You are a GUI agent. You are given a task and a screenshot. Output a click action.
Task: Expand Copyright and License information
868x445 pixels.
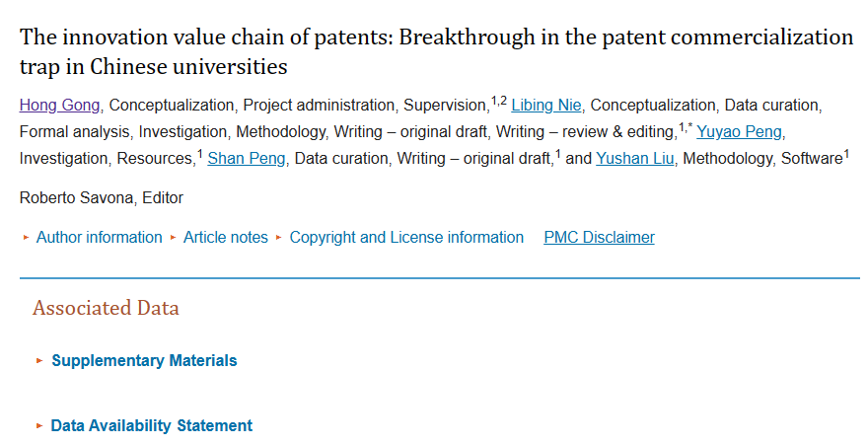tap(406, 238)
